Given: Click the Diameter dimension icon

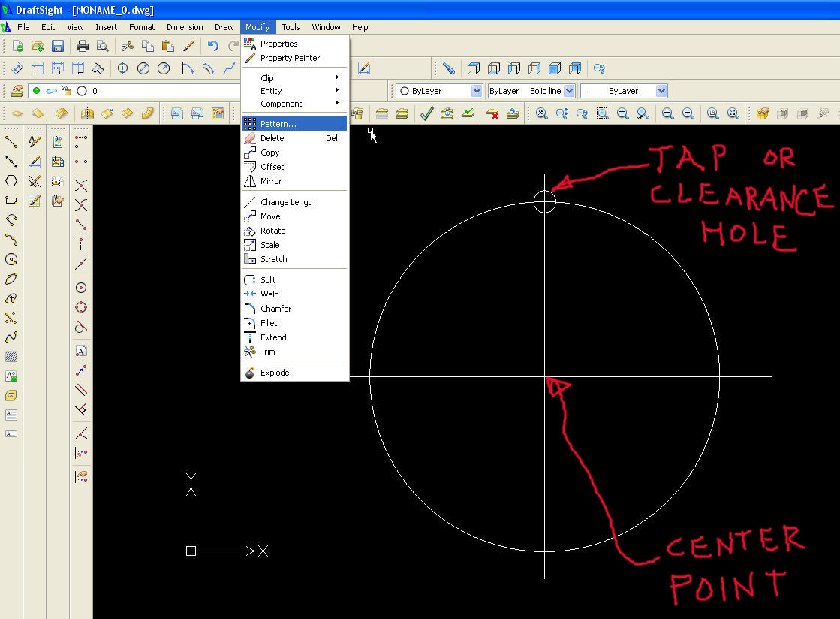Looking at the screenshot, I should [143, 68].
